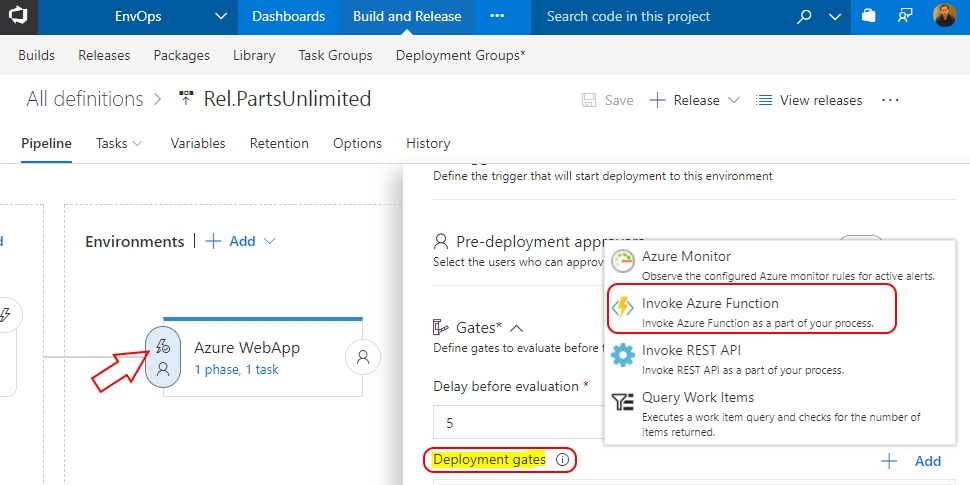
Task: Open the more hubs ellipsis menu
Action: [x=497, y=17]
